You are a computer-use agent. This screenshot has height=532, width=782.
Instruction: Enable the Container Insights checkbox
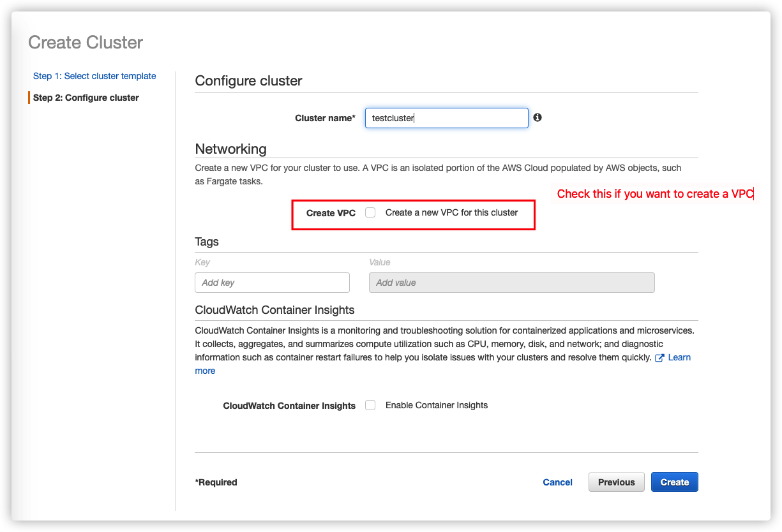[370, 405]
